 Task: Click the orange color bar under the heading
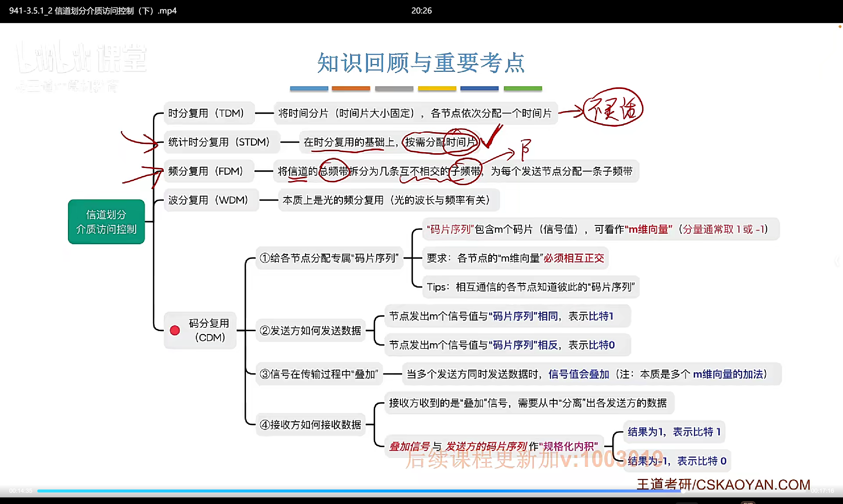pyautogui.click(x=351, y=89)
